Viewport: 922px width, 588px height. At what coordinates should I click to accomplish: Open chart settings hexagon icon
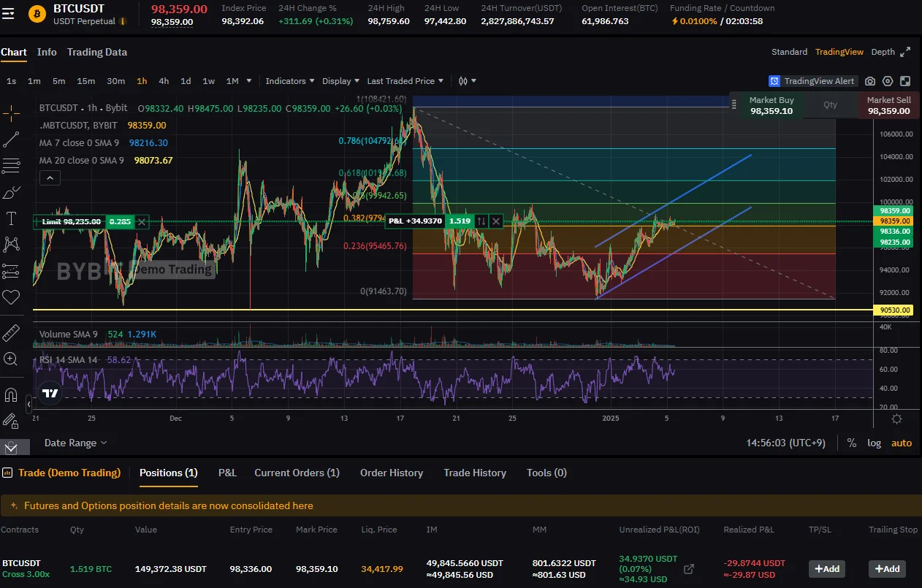pos(888,81)
